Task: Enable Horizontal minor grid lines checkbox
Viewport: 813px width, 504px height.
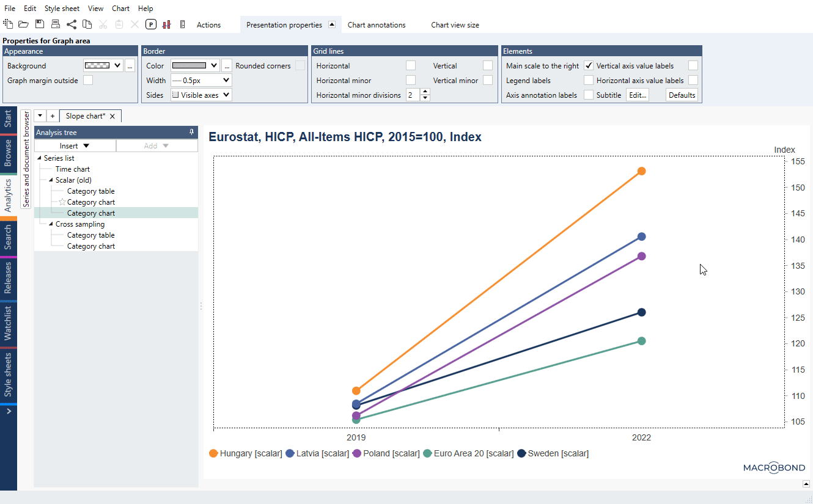Action: (411, 80)
